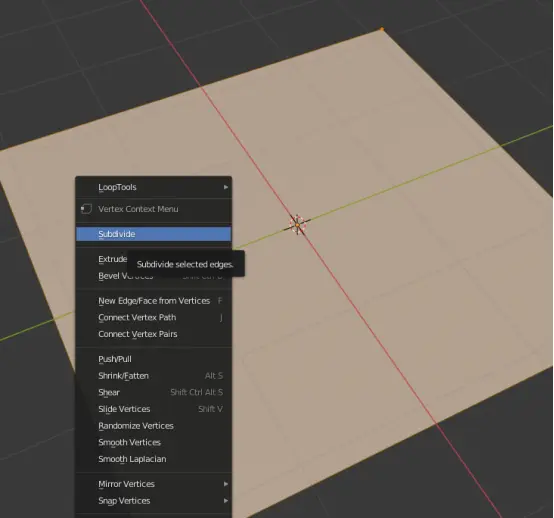Select the Vertex Context Menu header
Image resolution: width=554 pixels, height=518 pixels.
tap(138, 209)
